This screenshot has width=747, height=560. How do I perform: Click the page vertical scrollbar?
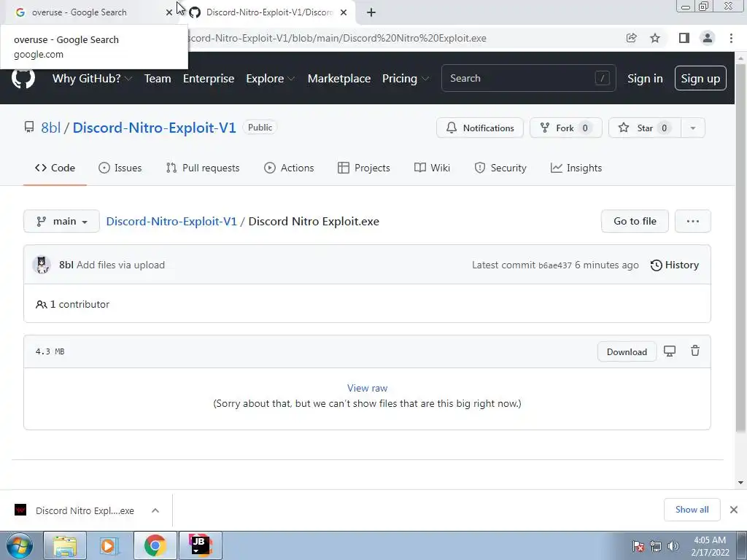pyautogui.click(x=740, y=248)
